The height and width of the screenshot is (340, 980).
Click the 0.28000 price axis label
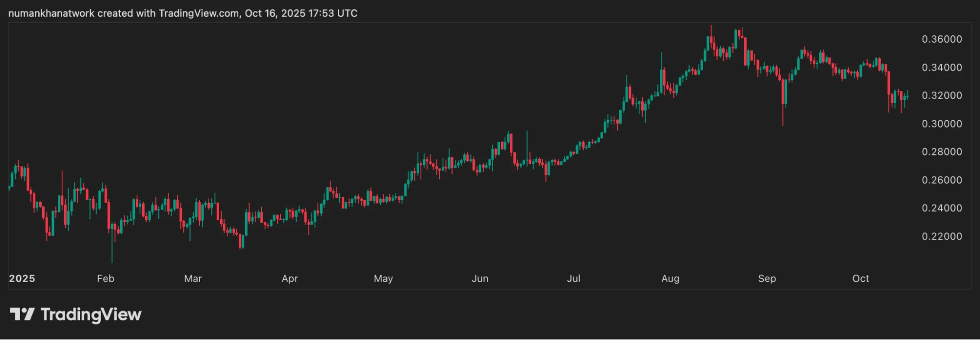[942, 152]
